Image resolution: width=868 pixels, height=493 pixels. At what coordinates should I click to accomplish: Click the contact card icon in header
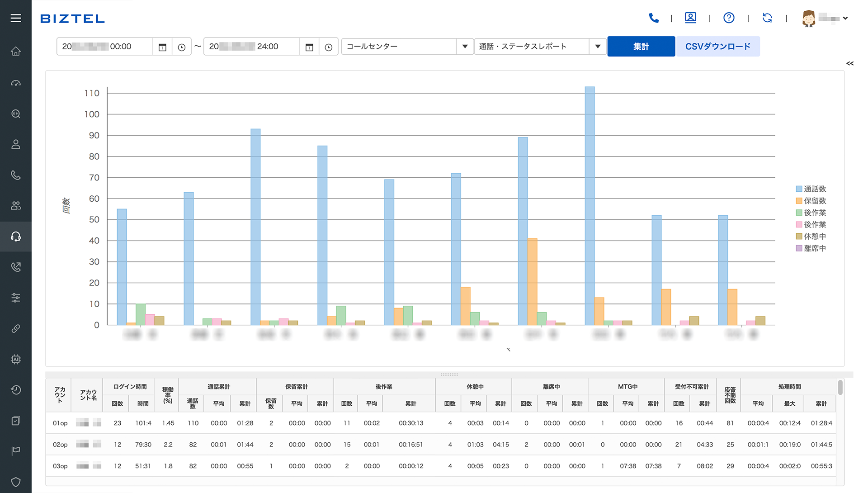[x=690, y=18]
